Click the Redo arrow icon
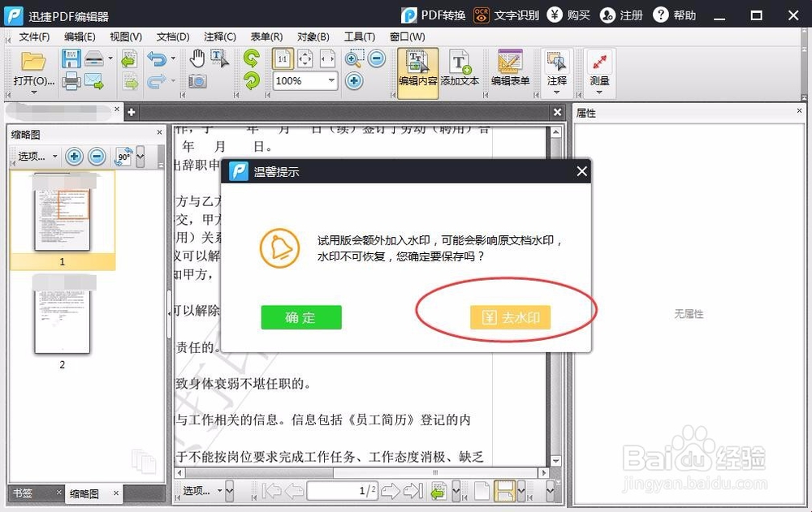This screenshot has width=812, height=512. tap(157, 81)
